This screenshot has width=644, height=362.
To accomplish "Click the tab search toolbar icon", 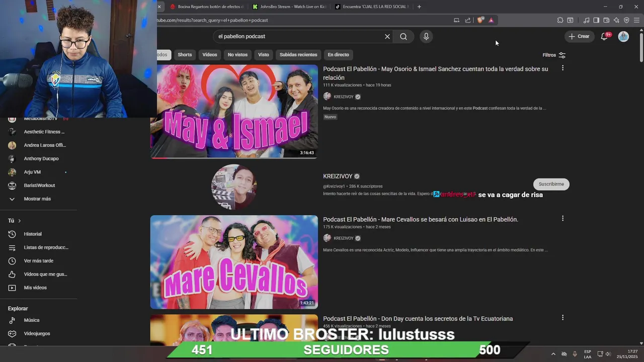I will tap(570, 20).
